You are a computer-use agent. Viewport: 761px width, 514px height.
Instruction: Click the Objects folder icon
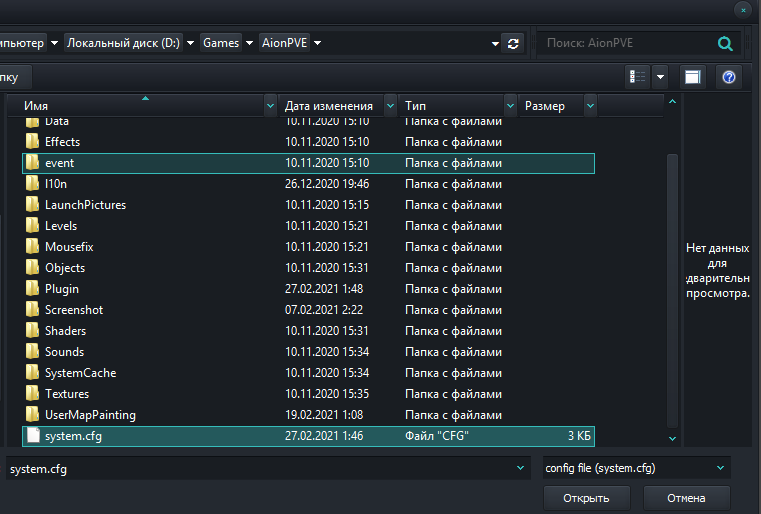(33, 267)
